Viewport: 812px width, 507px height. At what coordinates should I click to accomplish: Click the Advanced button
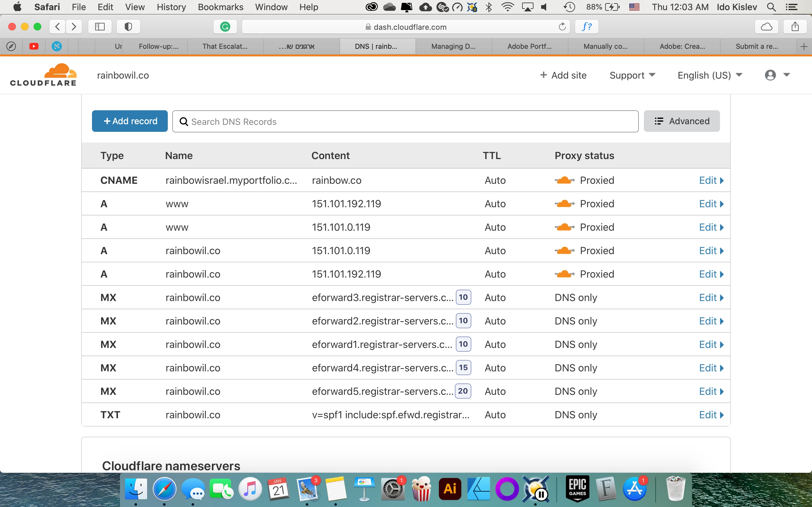[x=681, y=121]
